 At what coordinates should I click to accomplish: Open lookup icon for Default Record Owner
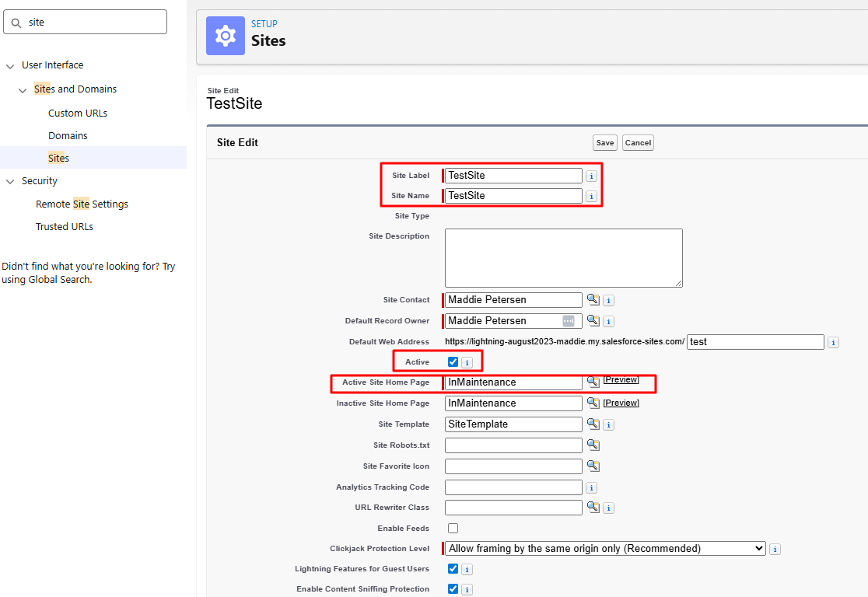(593, 320)
